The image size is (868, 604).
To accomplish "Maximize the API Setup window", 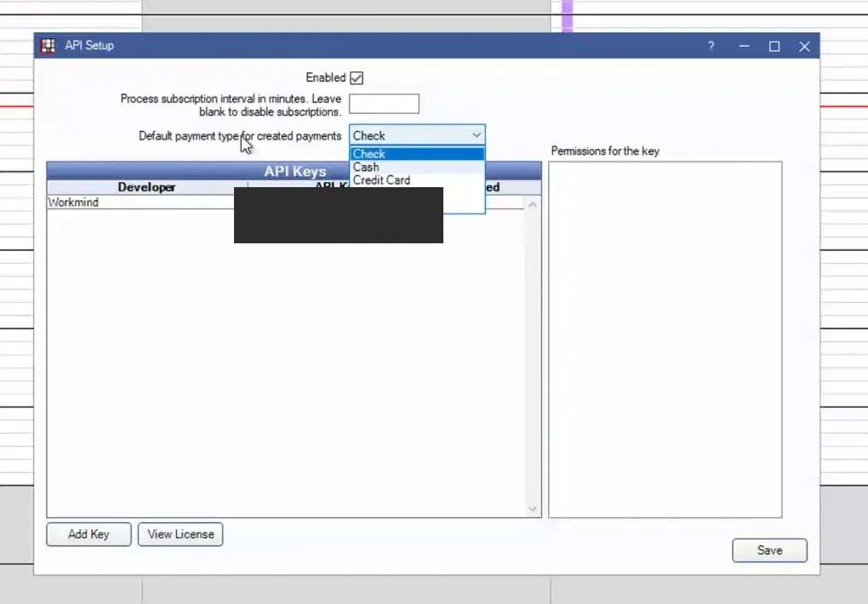I will pyautogui.click(x=774, y=46).
